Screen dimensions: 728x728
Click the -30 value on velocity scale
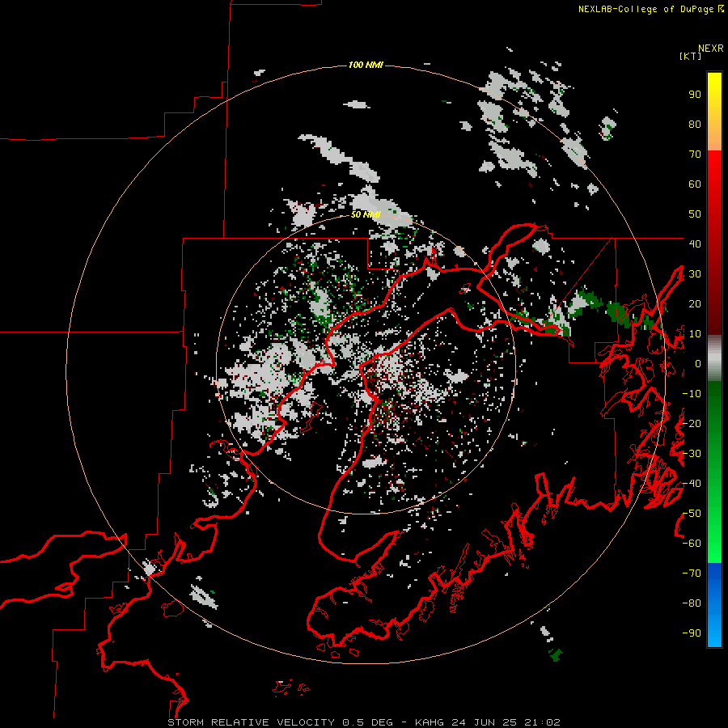point(692,454)
